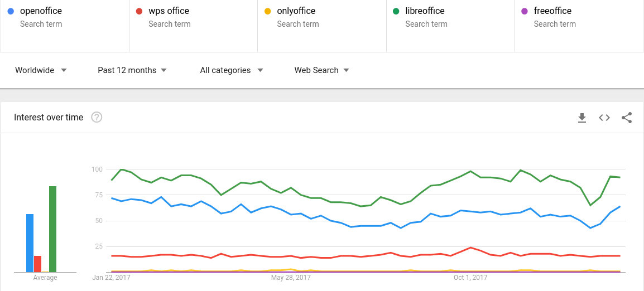Viewport: 644px width, 291px height.
Task: Click the freeoffice search term
Action: click(552, 11)
